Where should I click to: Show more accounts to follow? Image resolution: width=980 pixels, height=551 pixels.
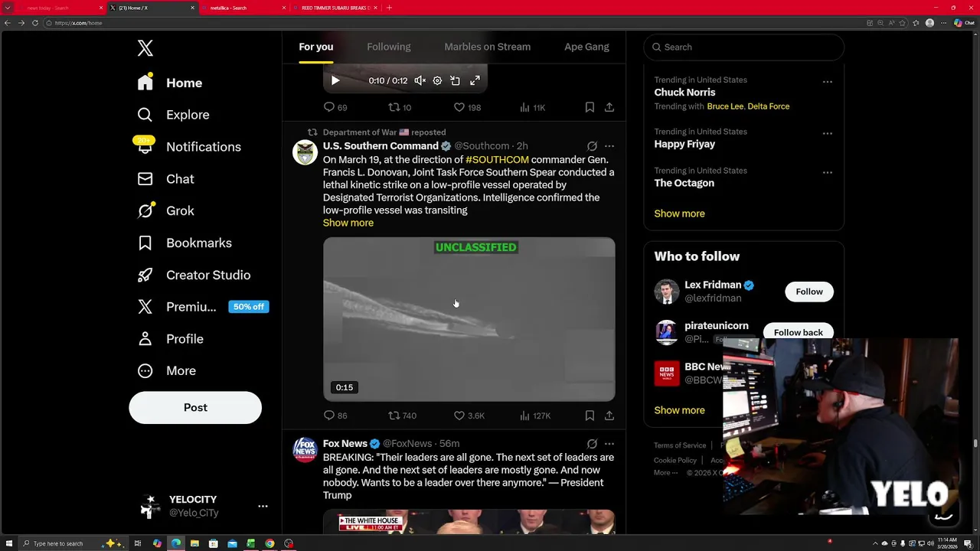coord(679,410)
